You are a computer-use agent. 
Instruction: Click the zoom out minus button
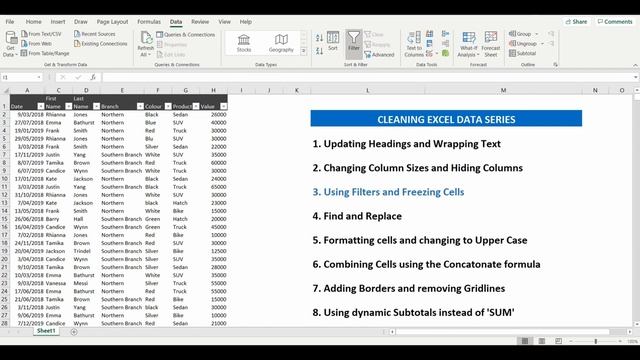[x=571, y=341]
